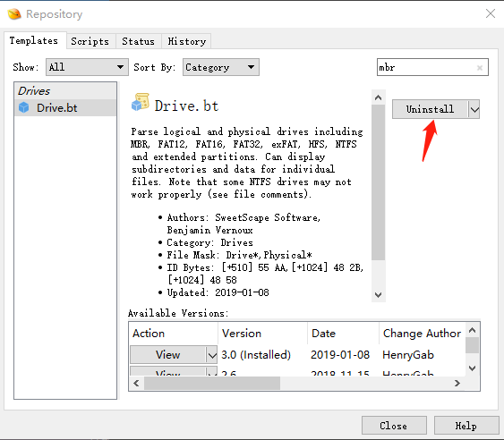Click the Category: Drives bullet line
This screenshot has height=440, width=504.
(209, 242)
